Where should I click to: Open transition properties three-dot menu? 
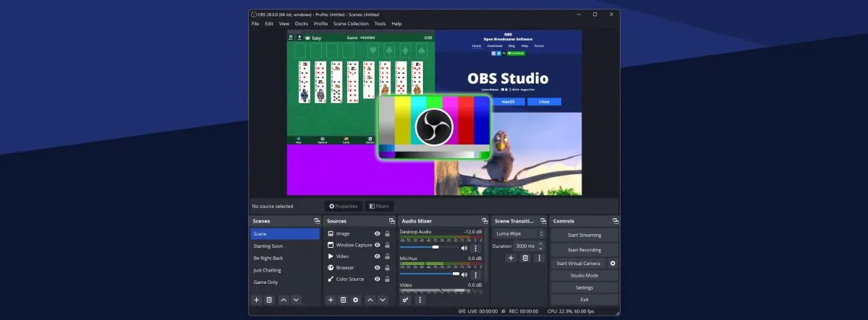point(539,258)
